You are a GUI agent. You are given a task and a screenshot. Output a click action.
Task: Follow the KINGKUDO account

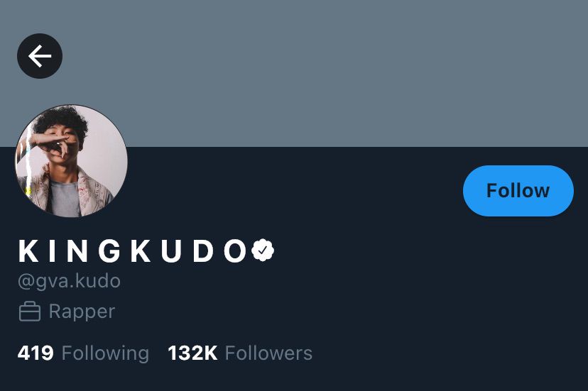point(518,190)
